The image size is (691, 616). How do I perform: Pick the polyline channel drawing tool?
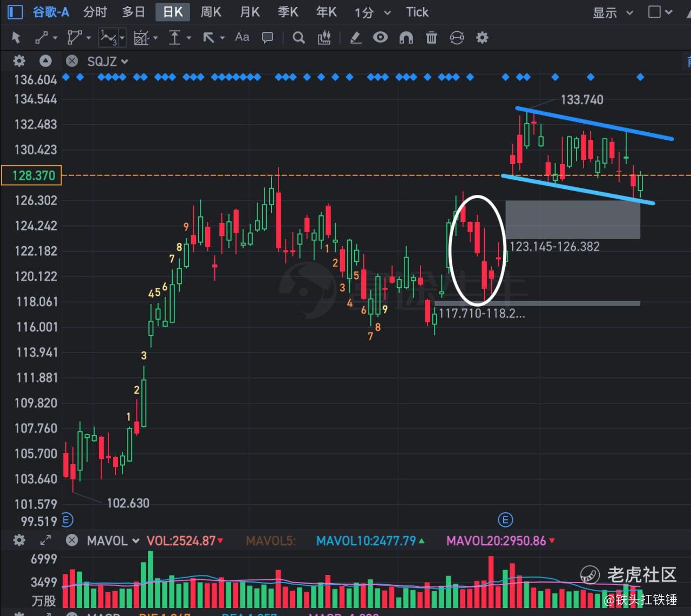pos(74,37)
